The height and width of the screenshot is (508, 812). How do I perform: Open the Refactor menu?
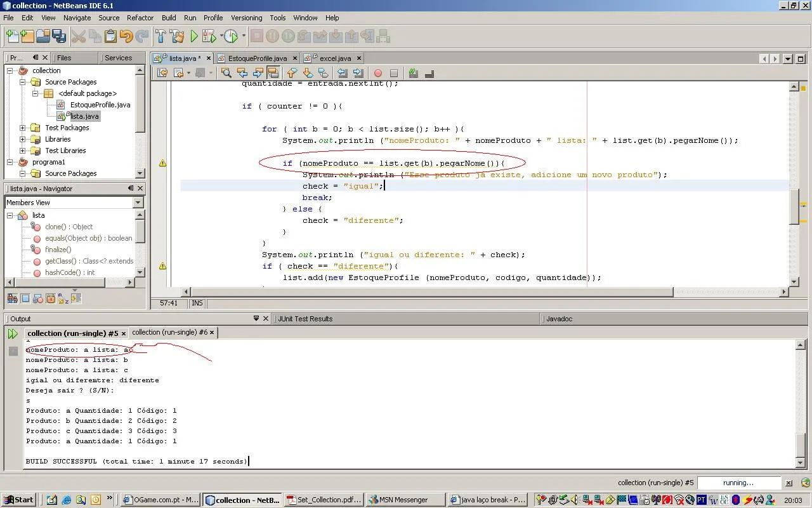[140, 18]
